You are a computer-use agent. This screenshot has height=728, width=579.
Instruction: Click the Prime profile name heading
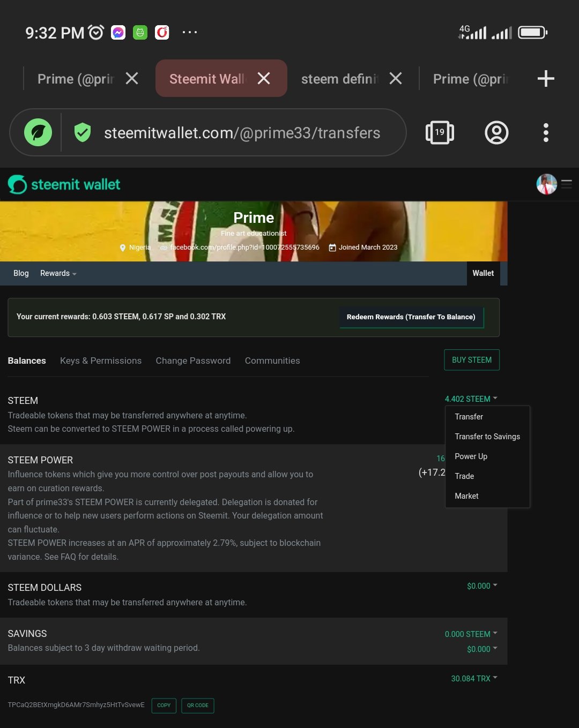pos(254,217)
